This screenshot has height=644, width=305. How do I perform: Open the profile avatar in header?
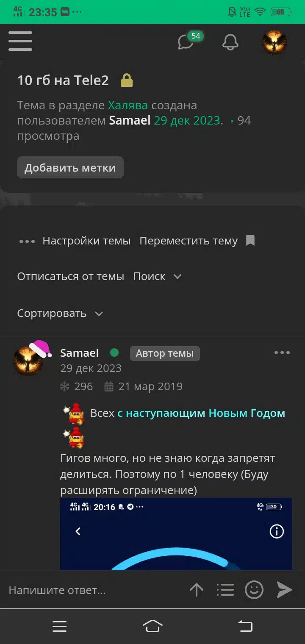pyautogui.click(x=274, y=42)
